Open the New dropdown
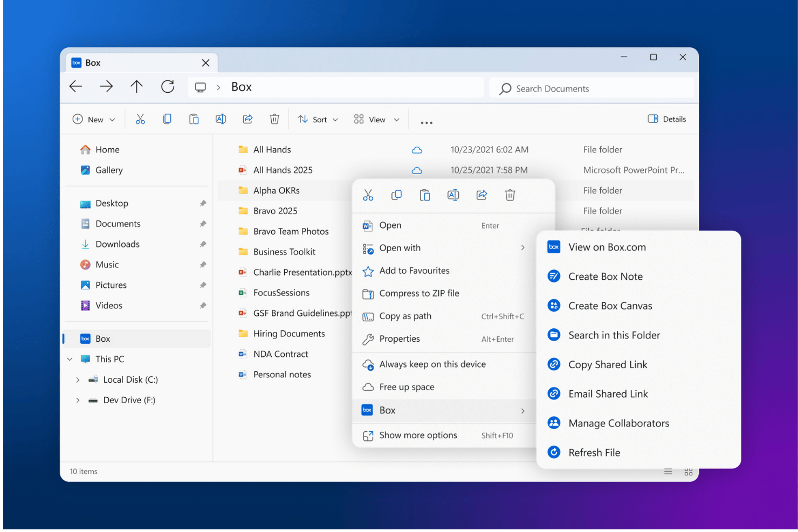798x532 pixels. tap(94, 119)
